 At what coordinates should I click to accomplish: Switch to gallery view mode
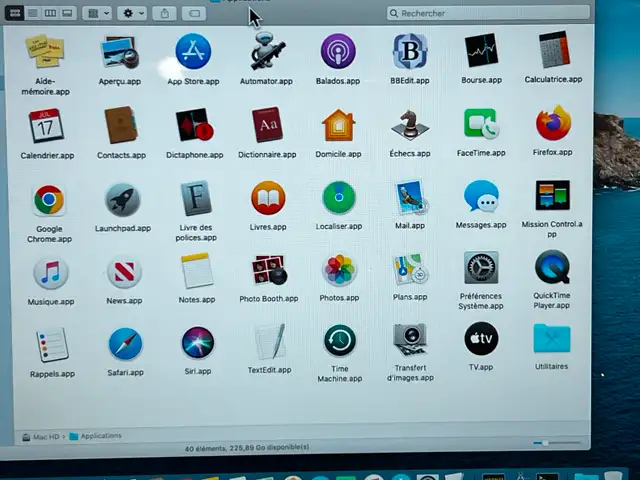[67, 13]
